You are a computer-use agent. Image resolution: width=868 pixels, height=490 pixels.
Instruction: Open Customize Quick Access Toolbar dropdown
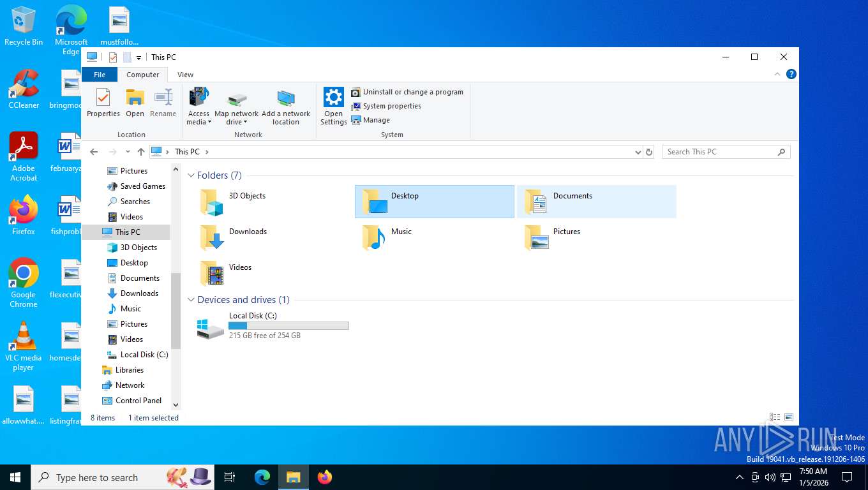tap(138, 57)
